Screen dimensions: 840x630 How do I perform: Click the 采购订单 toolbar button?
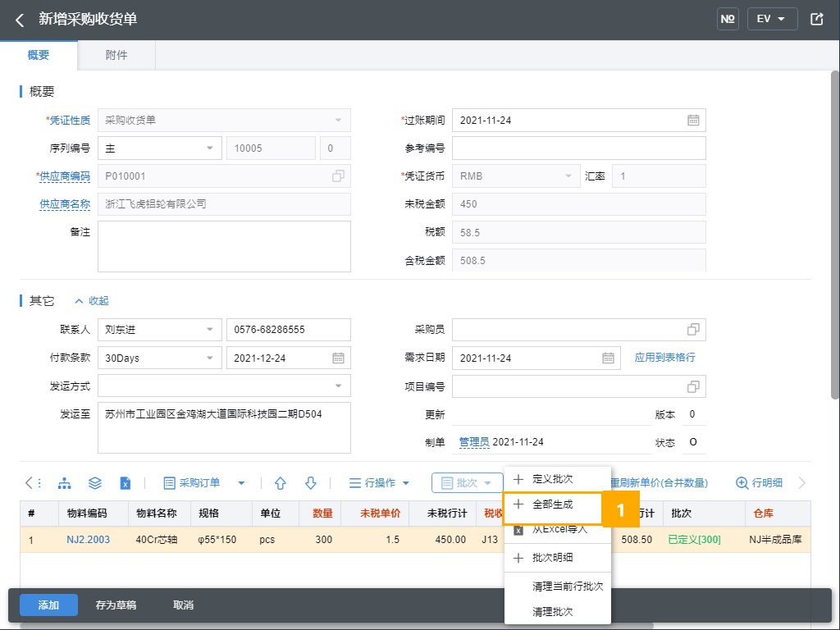tap(191, 483)
